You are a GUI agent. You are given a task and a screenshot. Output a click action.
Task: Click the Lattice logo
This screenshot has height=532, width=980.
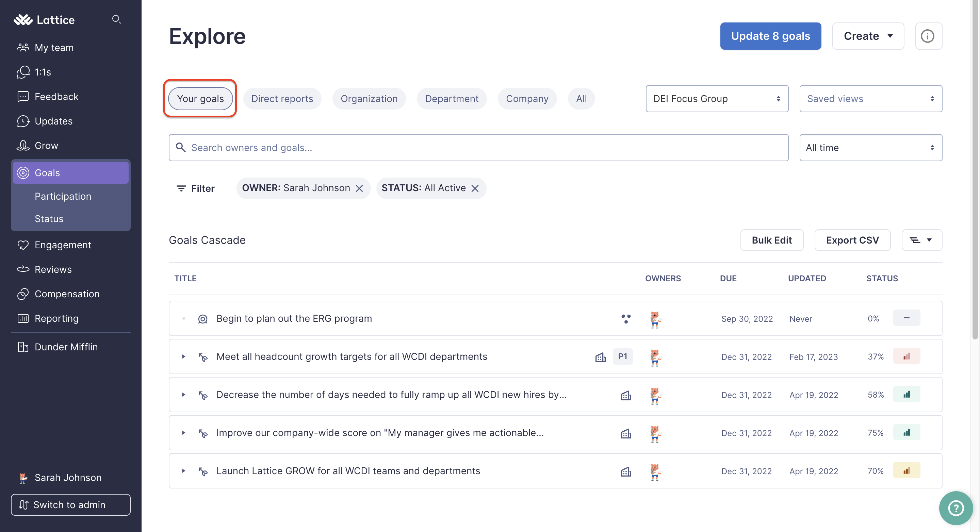click(44, 20)
